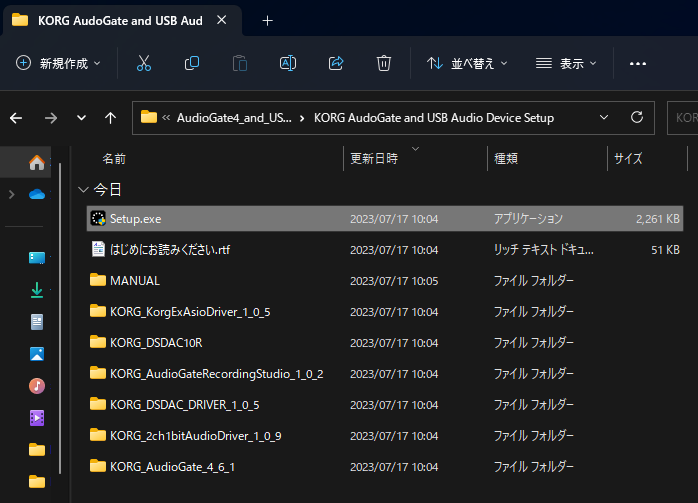Click the navigation pane scrollbar
The height and width of the screenshot is (503, 698).
(x=60, y=318)
